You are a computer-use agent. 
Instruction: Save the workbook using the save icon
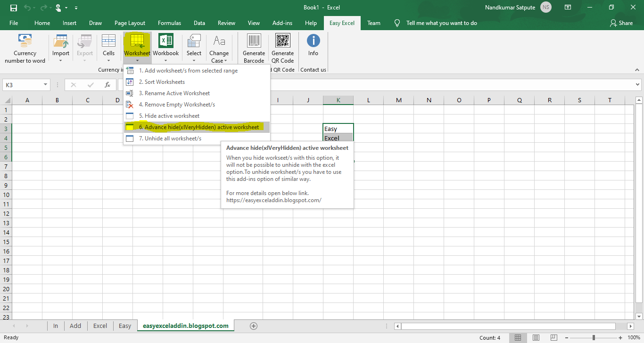[x=14, y=8]
